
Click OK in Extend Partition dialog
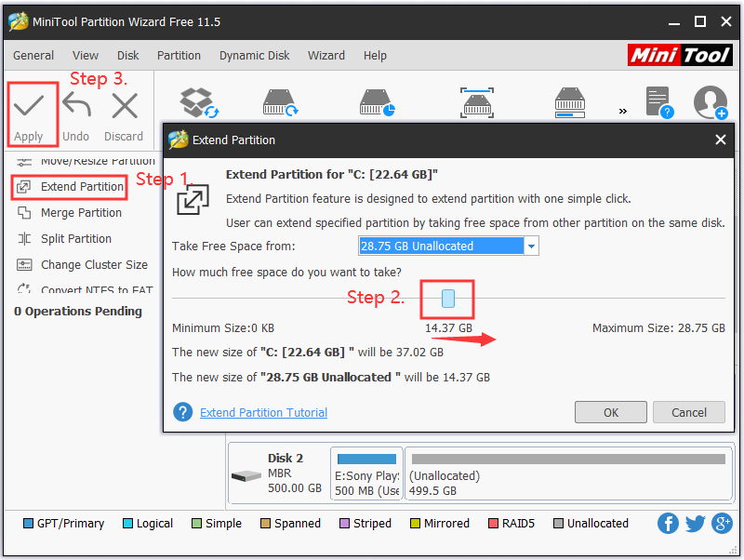611,412
